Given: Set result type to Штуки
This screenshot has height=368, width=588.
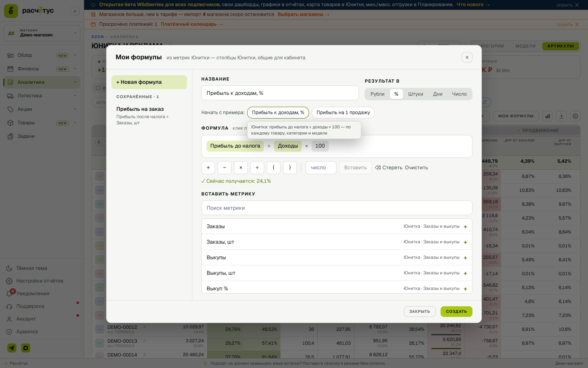Looking at the screenshot, I should click(x=415, y=94).
